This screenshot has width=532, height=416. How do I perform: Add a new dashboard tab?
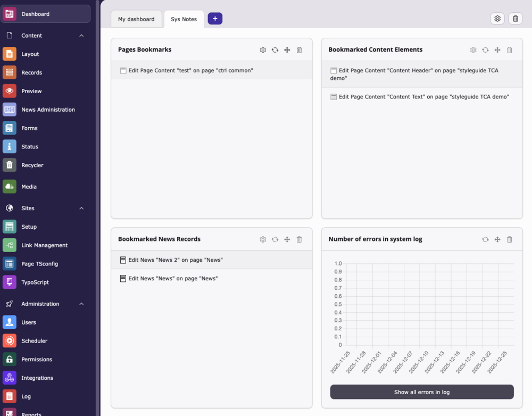click(215, 19)
